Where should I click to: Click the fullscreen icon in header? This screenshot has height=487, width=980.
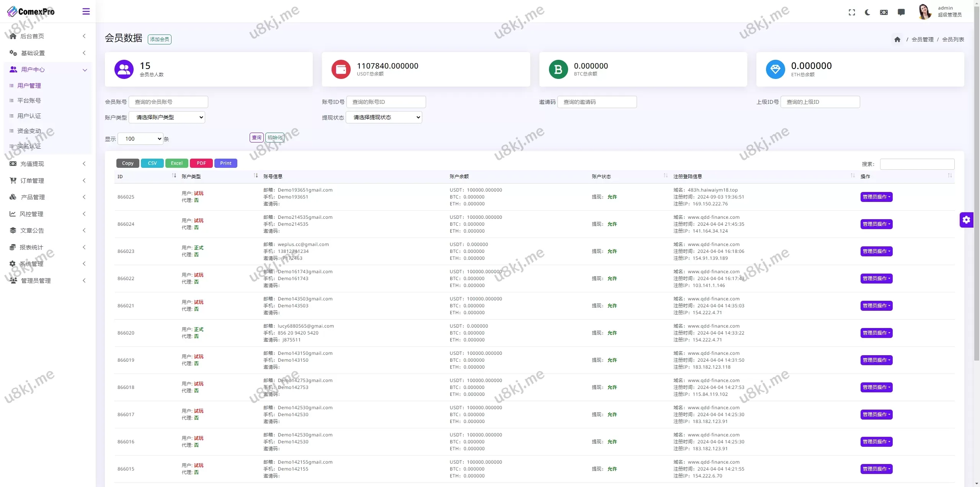click(852, 12)
